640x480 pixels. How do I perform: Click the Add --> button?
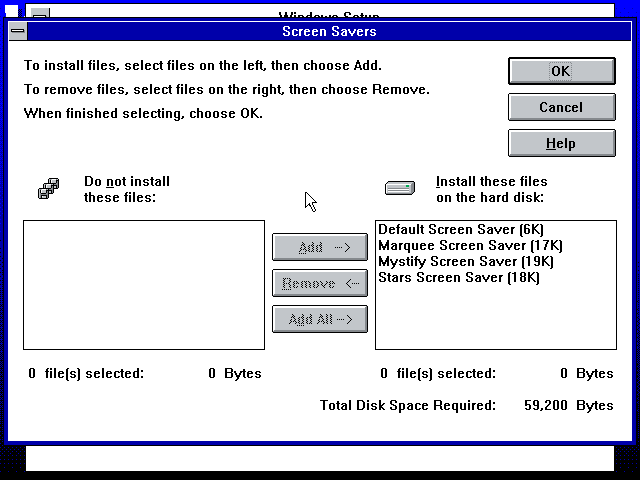pyautogui.click(x=320, y=247)
